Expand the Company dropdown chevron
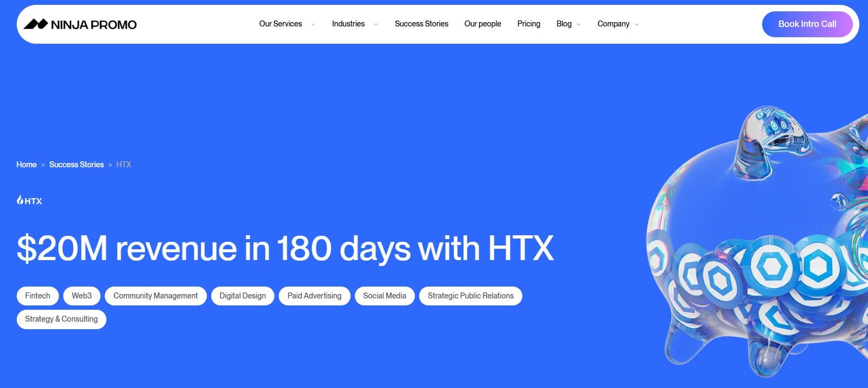 [x=637, y=24]
